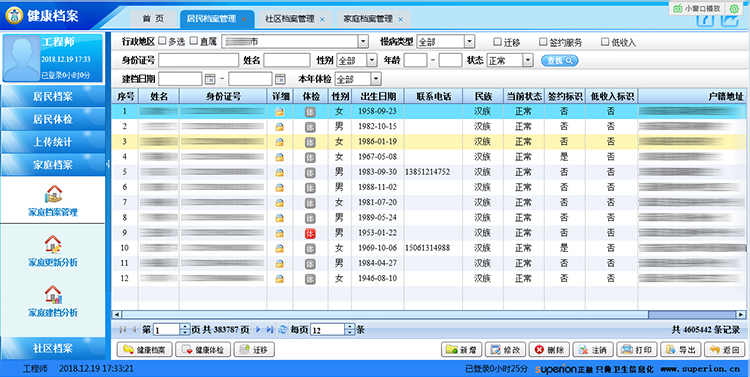Click the 注销 button

[x=593, y=350]
